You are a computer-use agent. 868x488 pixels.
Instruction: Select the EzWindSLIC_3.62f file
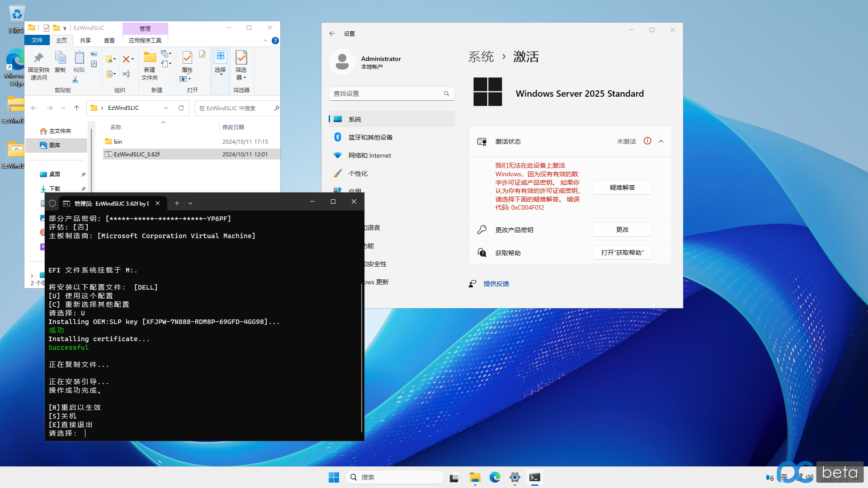191,154
